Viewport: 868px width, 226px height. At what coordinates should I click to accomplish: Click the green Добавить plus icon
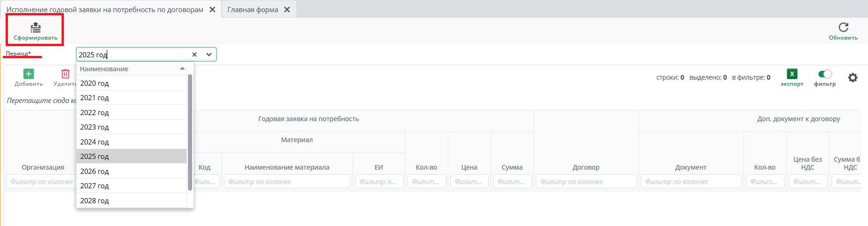point(28,74)
